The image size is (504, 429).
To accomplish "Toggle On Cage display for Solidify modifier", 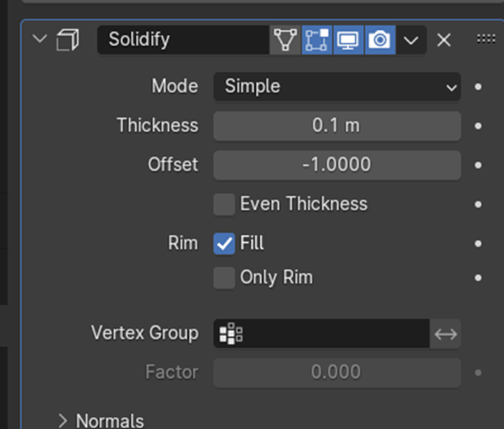I will 284,40.
